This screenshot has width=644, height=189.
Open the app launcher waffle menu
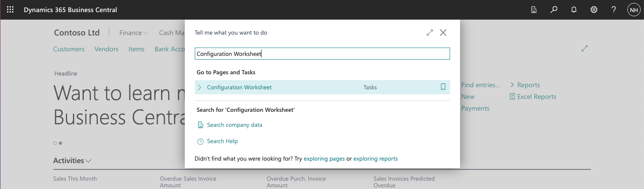coord(10,10)
